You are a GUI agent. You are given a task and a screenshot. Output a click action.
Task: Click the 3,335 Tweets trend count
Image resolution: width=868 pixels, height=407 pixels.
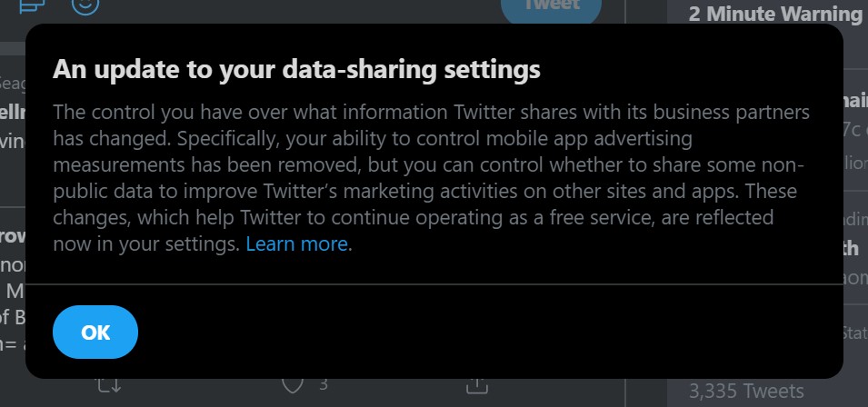746,391
